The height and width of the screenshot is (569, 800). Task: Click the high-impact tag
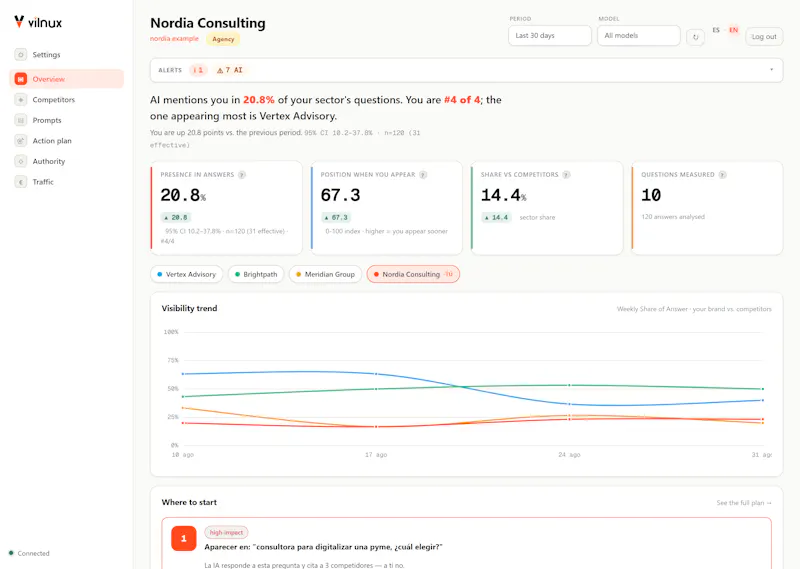226,532
